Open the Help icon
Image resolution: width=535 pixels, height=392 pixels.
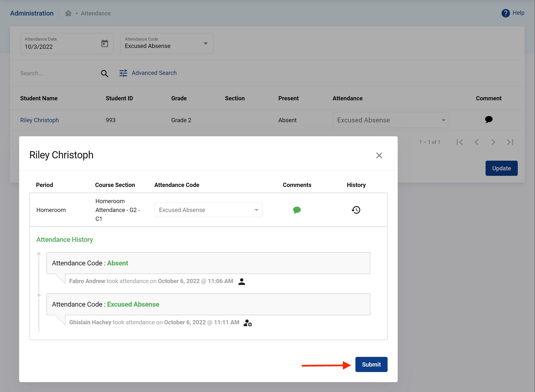point(505,13)
